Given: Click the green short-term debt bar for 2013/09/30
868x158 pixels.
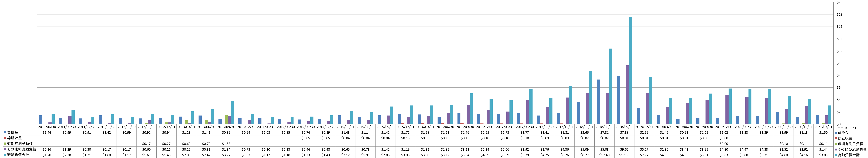Looking at the screenshot, I should coord(226,119).
